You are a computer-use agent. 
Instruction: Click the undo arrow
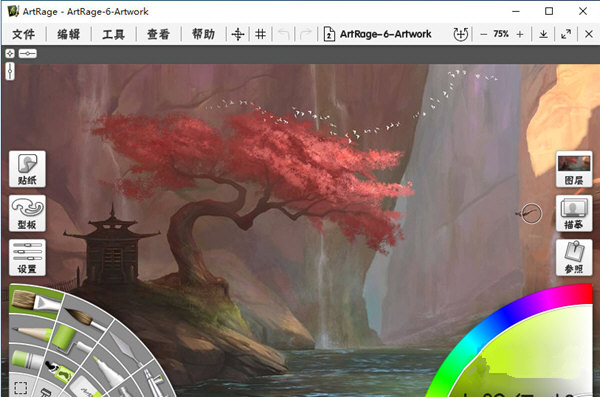coord(284,34)
